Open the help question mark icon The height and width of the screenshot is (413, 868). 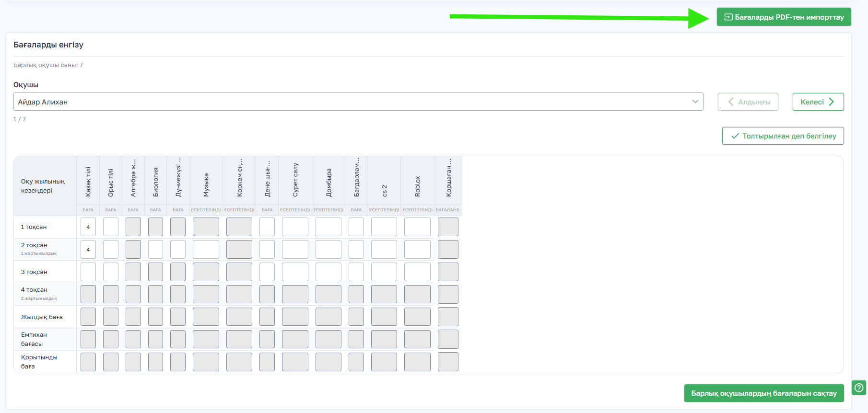click(858, 388)
